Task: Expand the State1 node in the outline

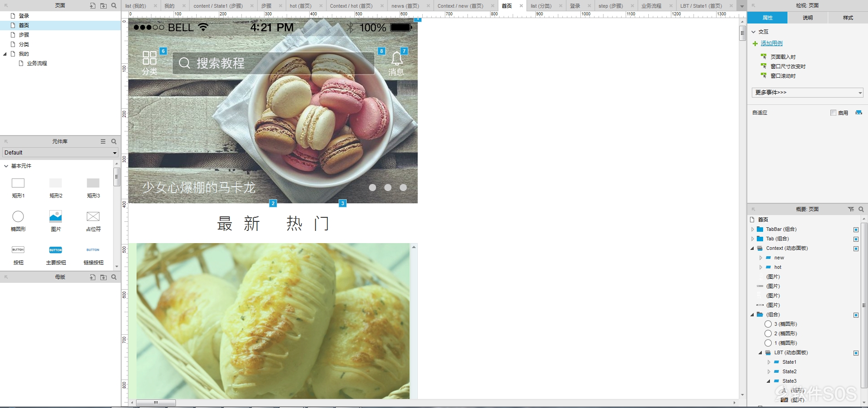Action: click(x=769, y=362)
